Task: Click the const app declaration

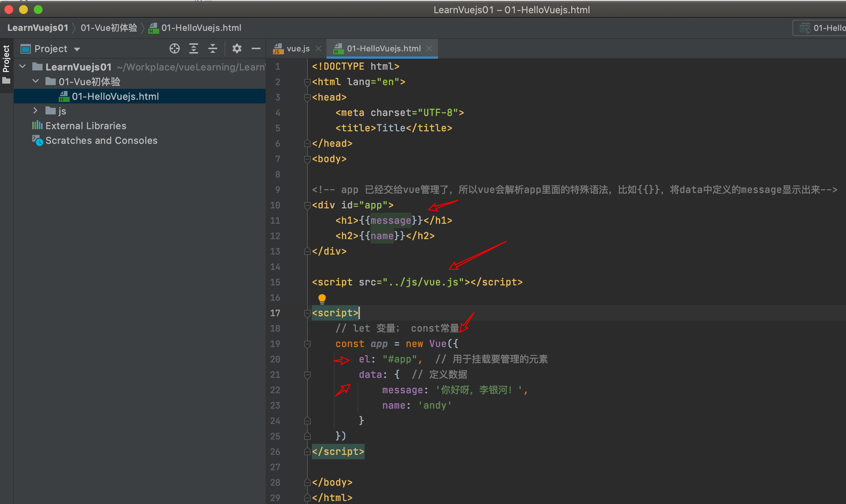Action: (397, 344)
